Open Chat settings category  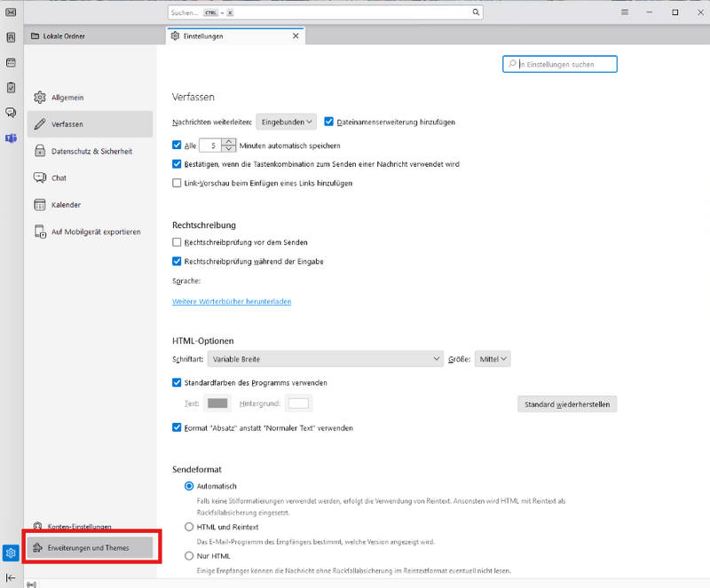(x=90, y=177)
